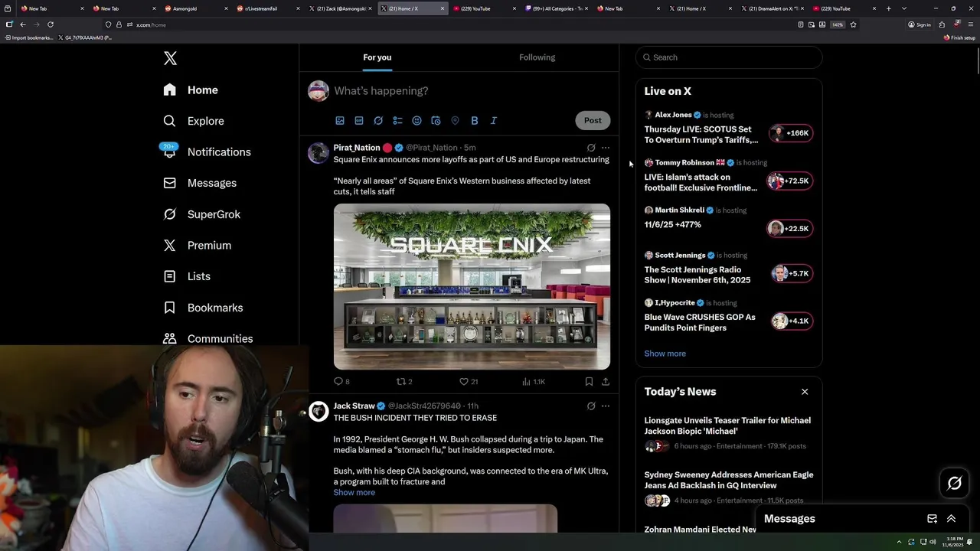Show more live broadcasts on X
Viewport: 980px width, 551px height.
pyautogui.click(x=665, y=354)
